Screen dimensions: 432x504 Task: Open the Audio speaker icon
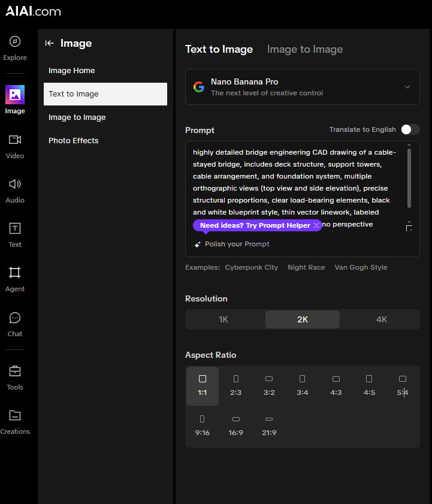tap(15, 184)
